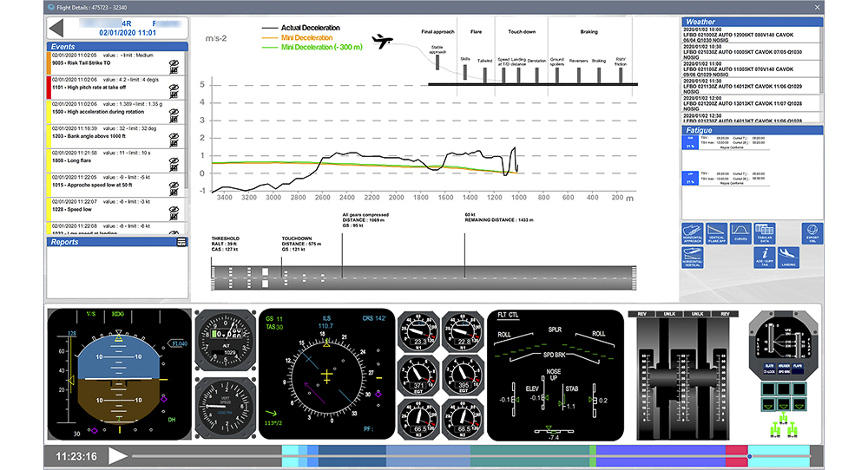Click the red segment on the timeline
Viewport: 868px width, 470px height.
point(736,454)
